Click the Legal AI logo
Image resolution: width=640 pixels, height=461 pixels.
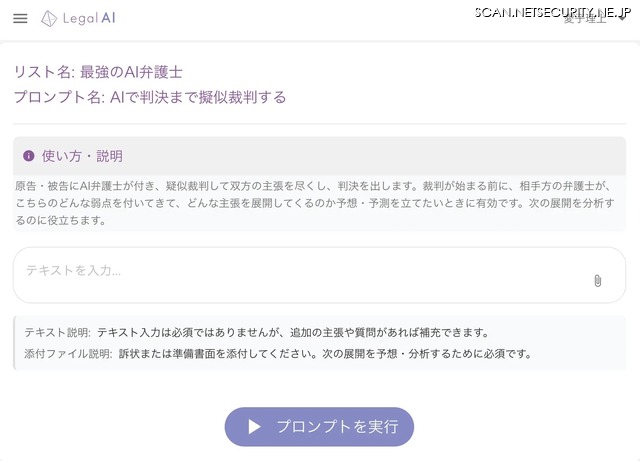tap(78, 18)
